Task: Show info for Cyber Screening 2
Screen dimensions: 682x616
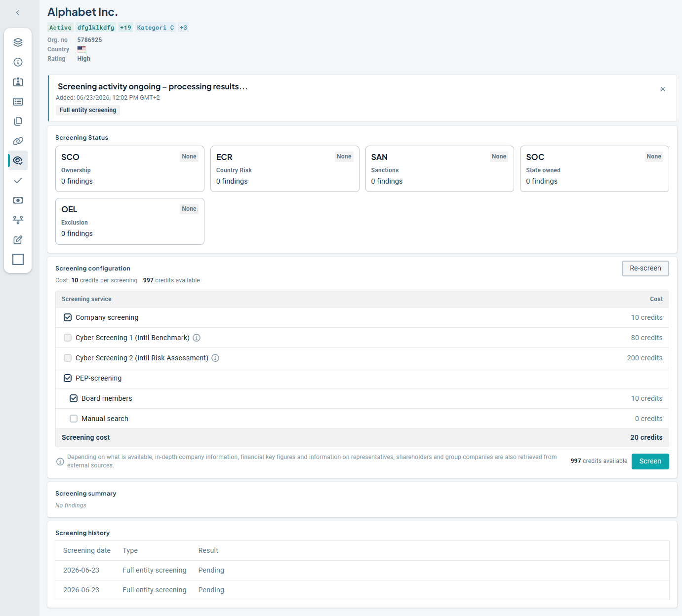Action: point(215,358)
